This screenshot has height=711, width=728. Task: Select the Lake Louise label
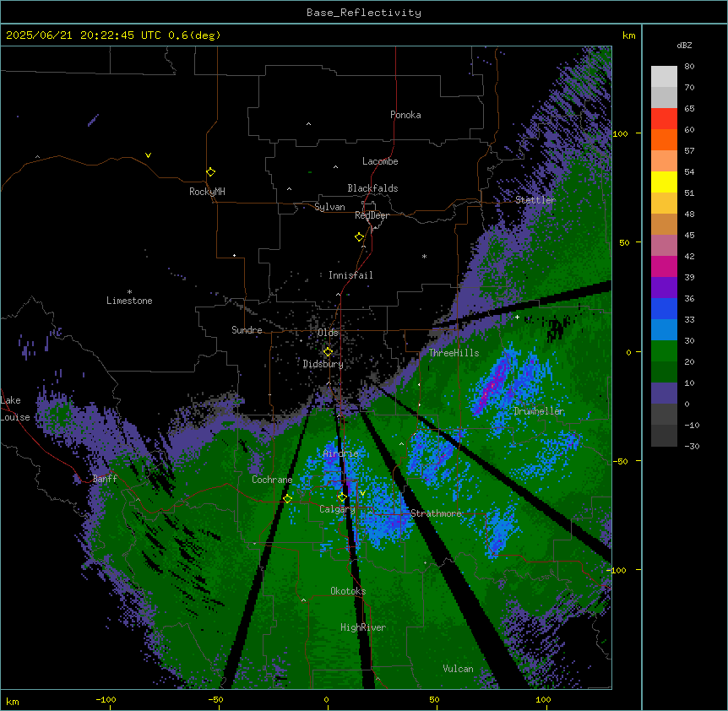click(x=15, y=409)
